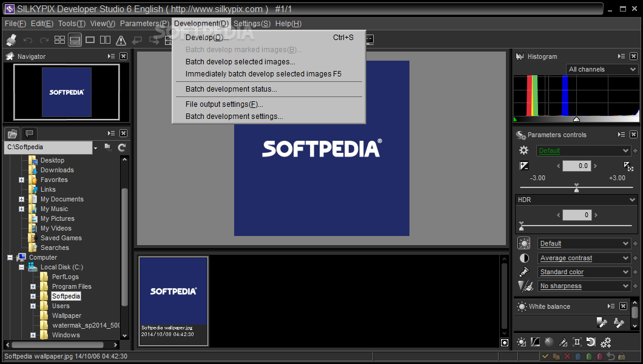The height and width of the screenshot is (364, 643).
Task: Open Batch development settings...
Action: click(x=269, y=116)
